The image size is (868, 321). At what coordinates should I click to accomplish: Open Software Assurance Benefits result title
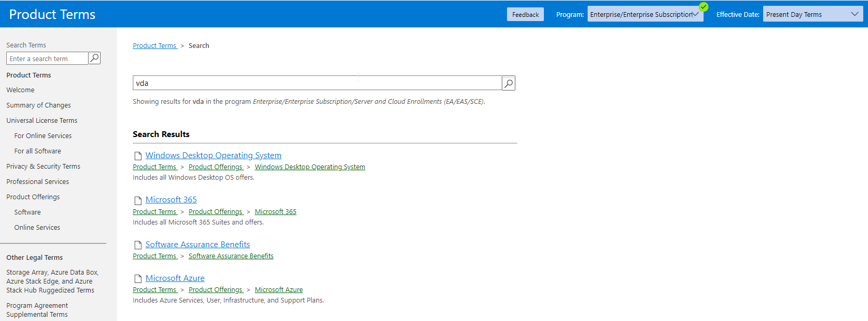tap(198, 245)
